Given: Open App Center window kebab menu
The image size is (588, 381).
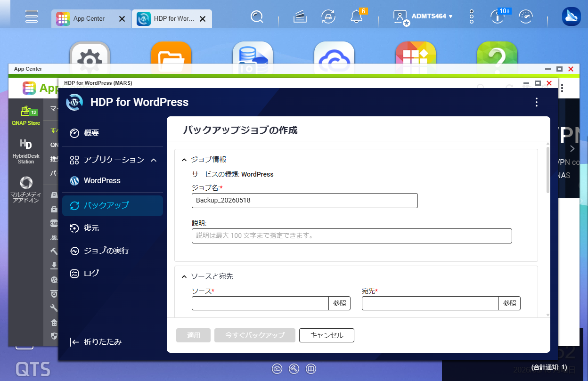Looking at the screenshot, I should [x=562, y=88].
